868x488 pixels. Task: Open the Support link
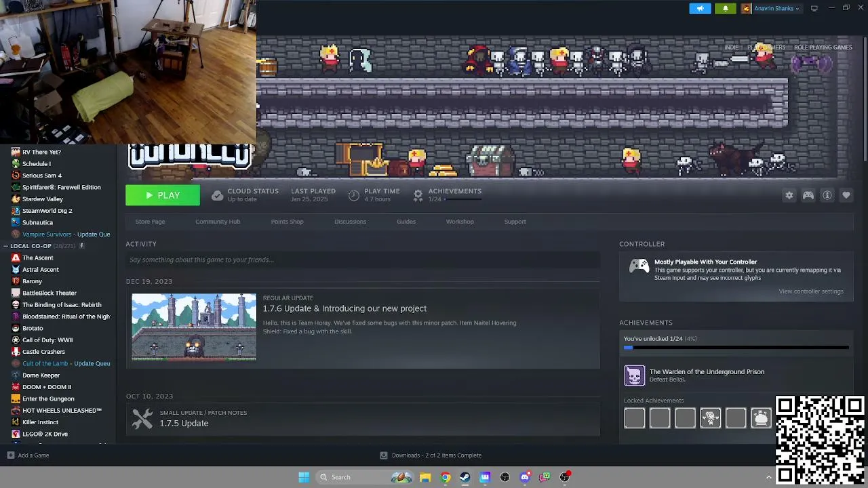point(515,222)
